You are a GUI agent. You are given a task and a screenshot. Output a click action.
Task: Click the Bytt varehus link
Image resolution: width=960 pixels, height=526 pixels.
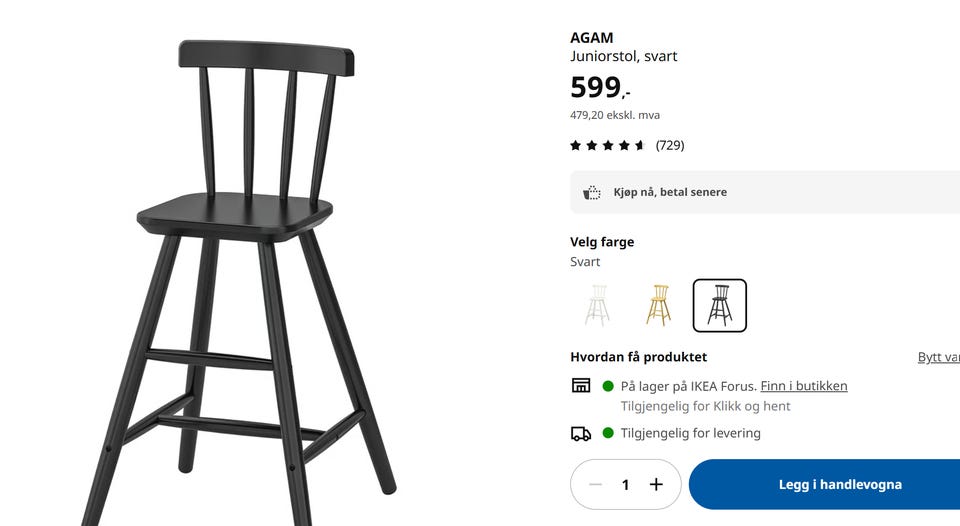(x=939, y=357)
